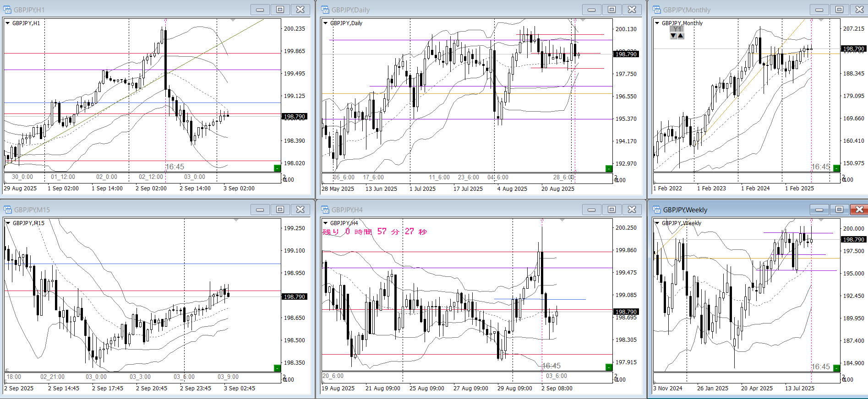Toggle the green minus button in Daily chart

tap(609, 169)
